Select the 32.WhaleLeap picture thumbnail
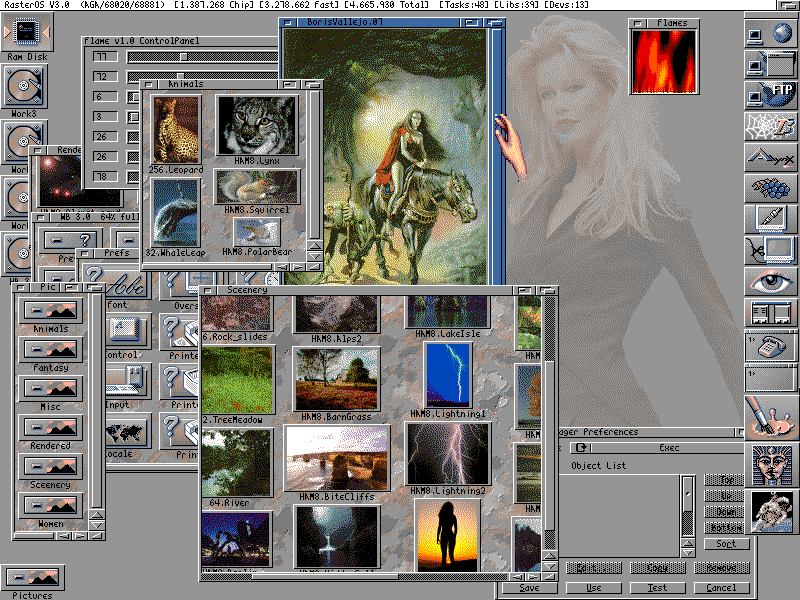Image resolution: width=800 pixels, height=600 pixels. 176,213
